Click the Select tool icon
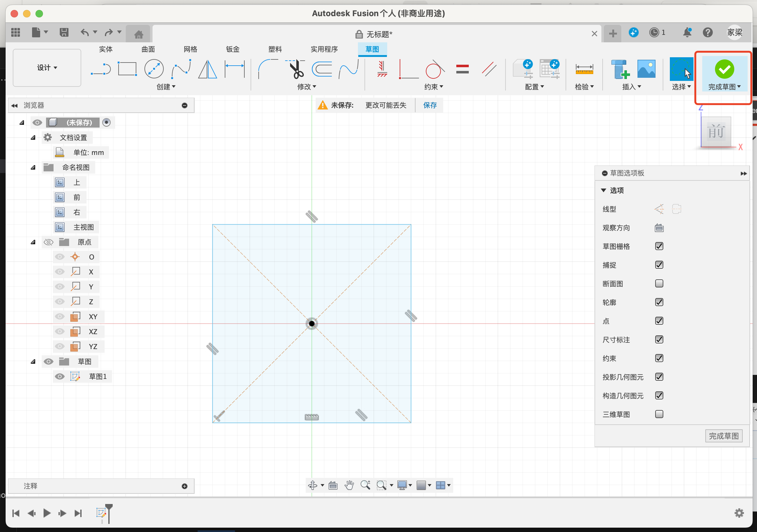The image size is (757, 532). click(x=681, y=69)
